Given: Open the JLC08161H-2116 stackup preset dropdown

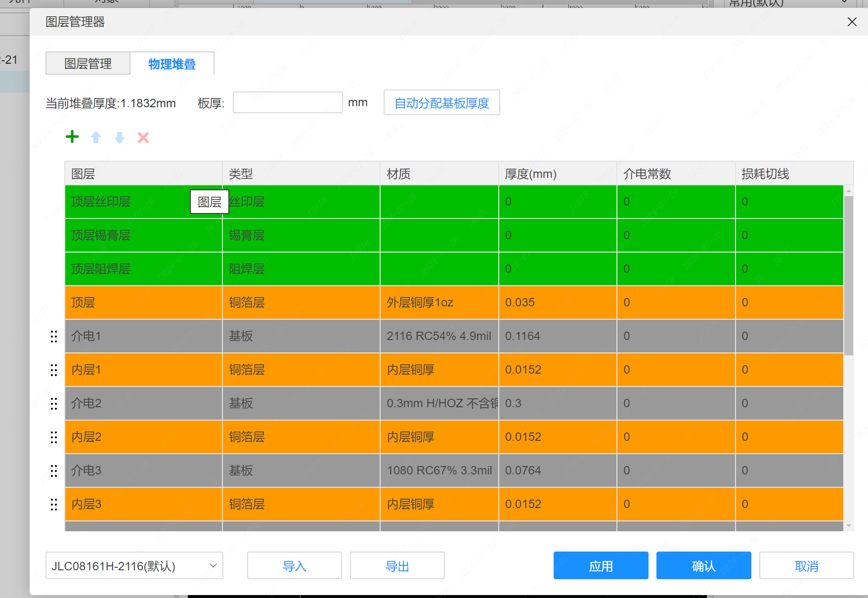Looking at the screenshot, I should point(134,566).
